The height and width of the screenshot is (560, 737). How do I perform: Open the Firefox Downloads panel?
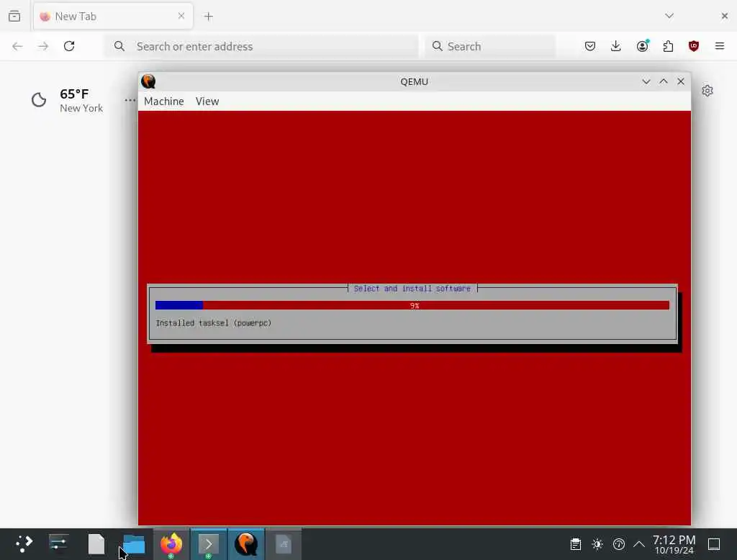coord(616,46)
